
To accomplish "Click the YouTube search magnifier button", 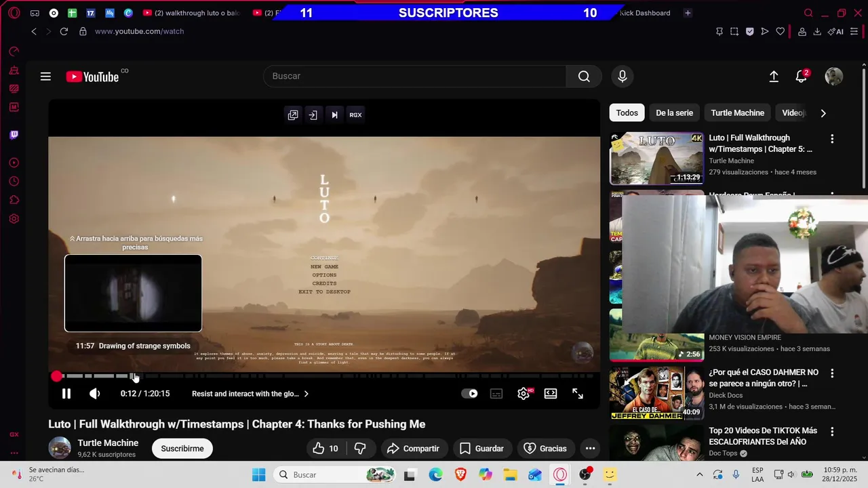I will click(x=584, y=77).
